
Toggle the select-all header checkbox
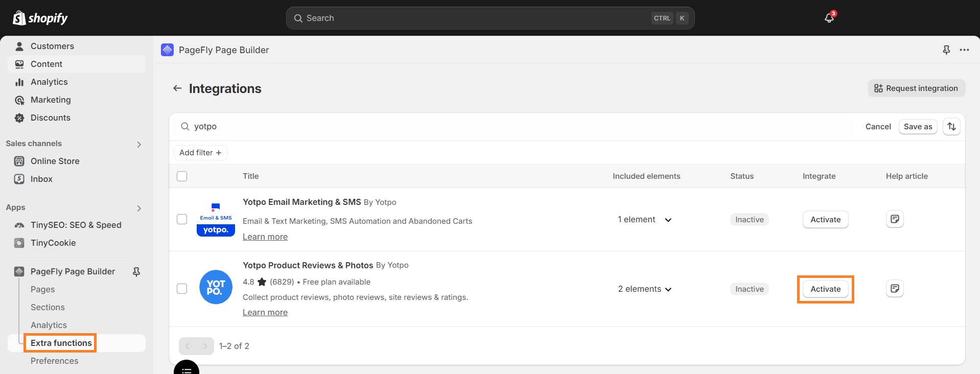click(x=182, y=176)
